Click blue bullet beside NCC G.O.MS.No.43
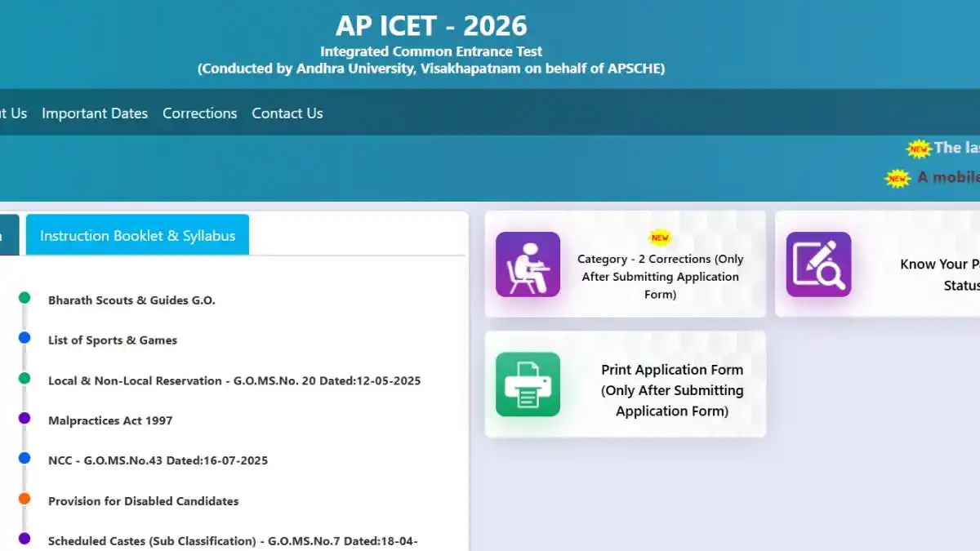The height and width of the screenshot is (551, 980). 24,458
